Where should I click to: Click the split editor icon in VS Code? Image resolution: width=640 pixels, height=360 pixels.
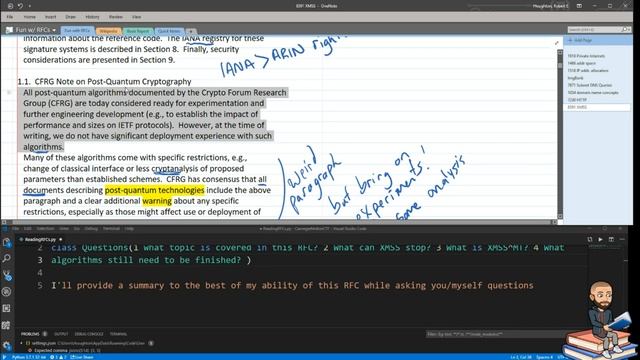(611, 240)
